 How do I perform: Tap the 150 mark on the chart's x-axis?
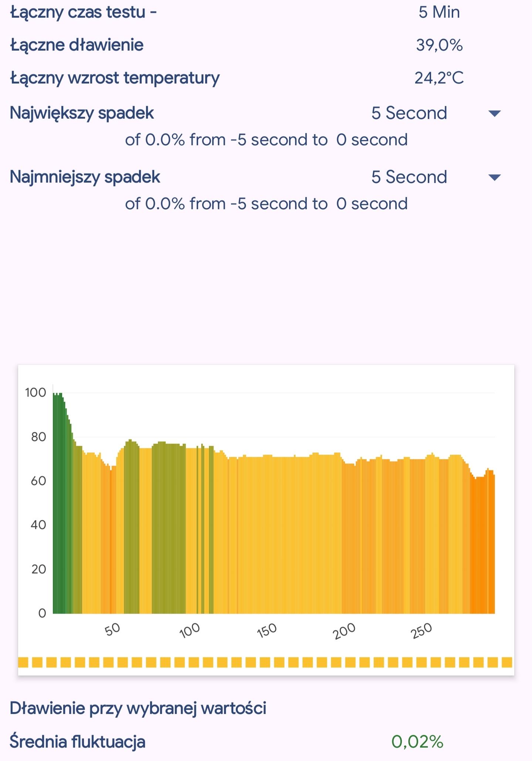[x=267, y=630]
